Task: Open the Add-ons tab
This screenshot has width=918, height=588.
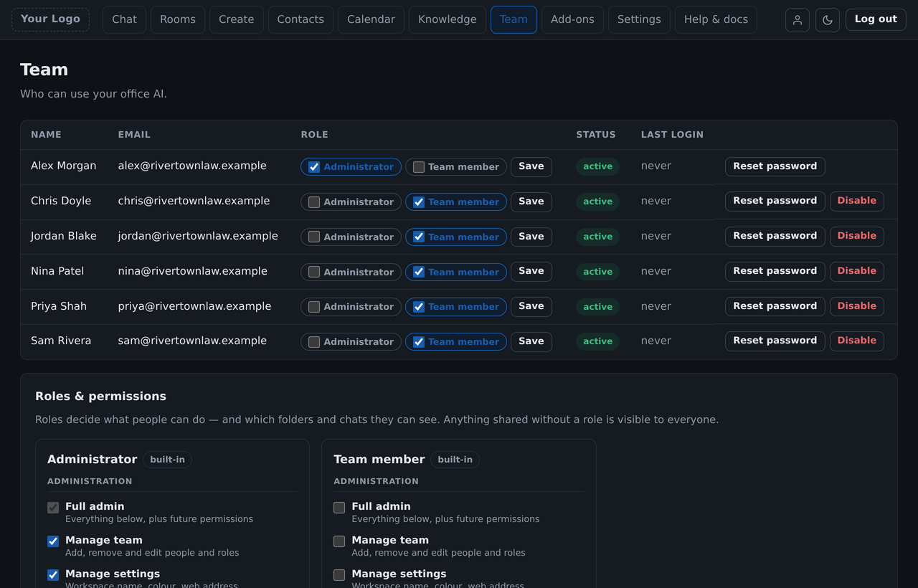Action: 572,19
